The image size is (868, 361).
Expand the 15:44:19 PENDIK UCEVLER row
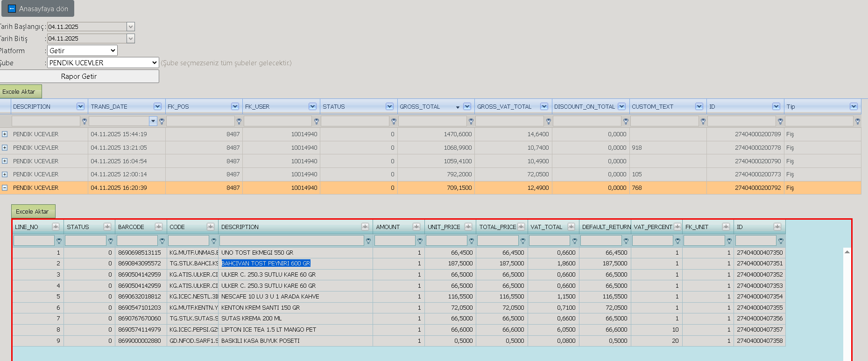(5, 134)
